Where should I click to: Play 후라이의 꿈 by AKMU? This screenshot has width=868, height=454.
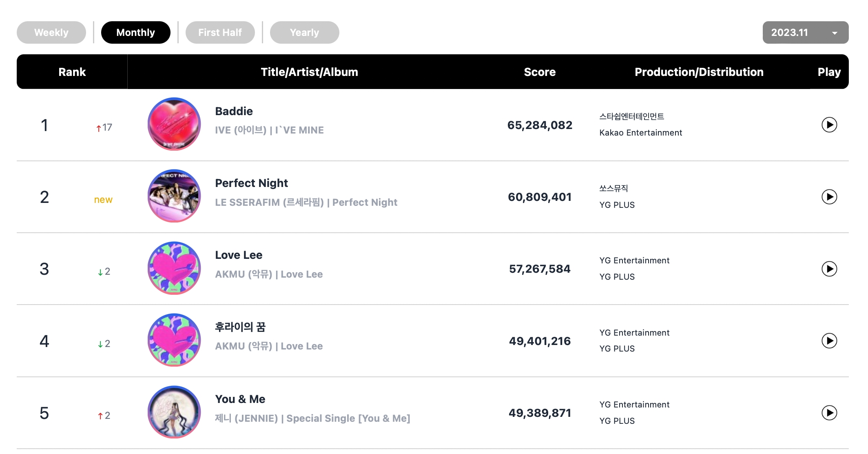pos(829,340)
